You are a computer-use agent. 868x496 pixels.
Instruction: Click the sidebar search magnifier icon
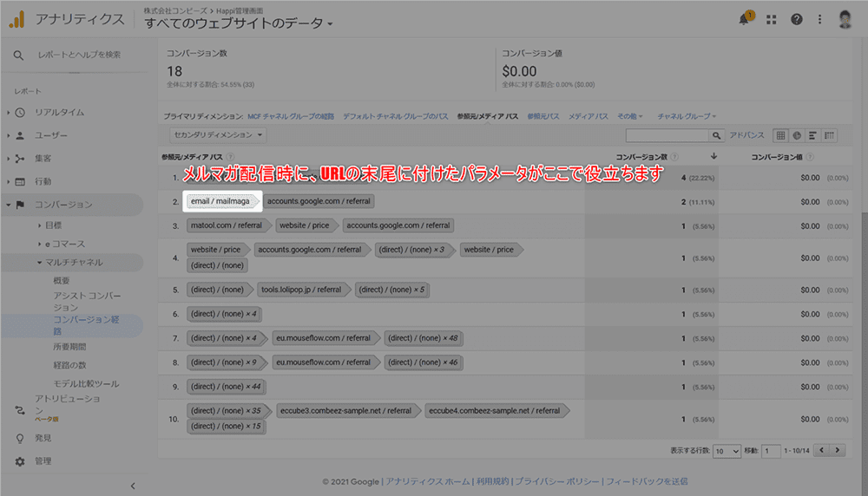18,55
